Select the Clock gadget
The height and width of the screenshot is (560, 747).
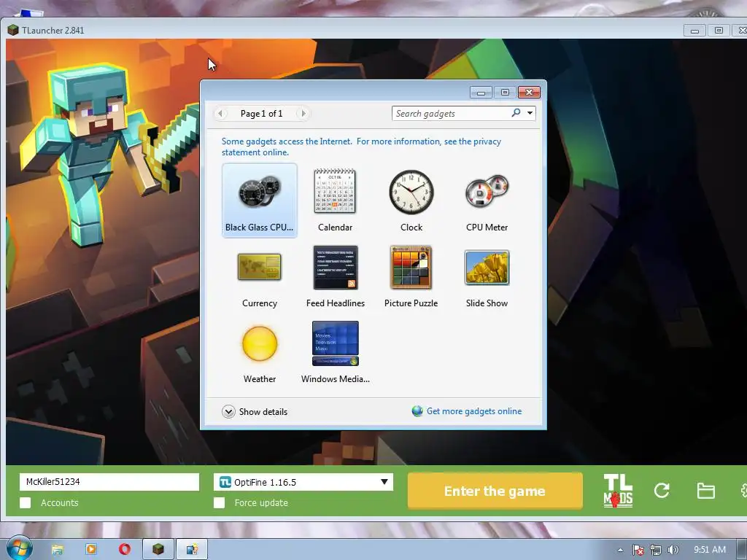pyautogui.click(x=411, y=200)
